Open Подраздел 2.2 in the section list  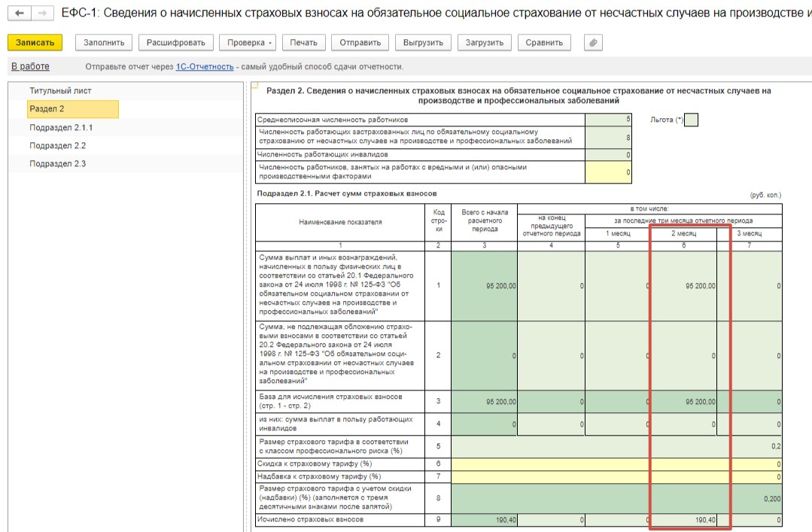pos(57,145)
